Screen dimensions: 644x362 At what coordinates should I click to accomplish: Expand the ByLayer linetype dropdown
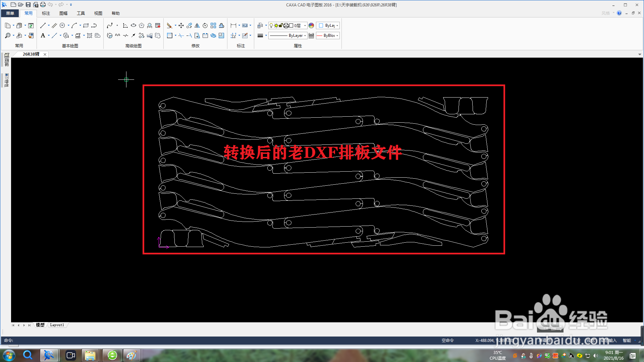(x=305, y=36)
